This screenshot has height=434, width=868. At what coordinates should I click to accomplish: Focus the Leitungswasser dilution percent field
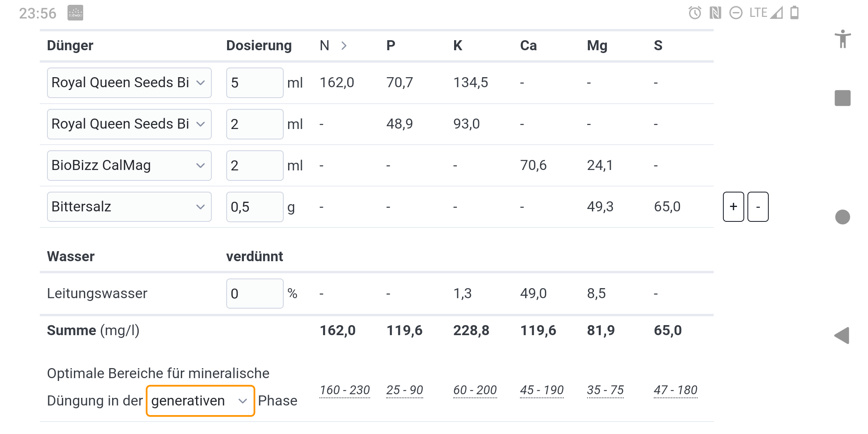click(x=254, y=294)
